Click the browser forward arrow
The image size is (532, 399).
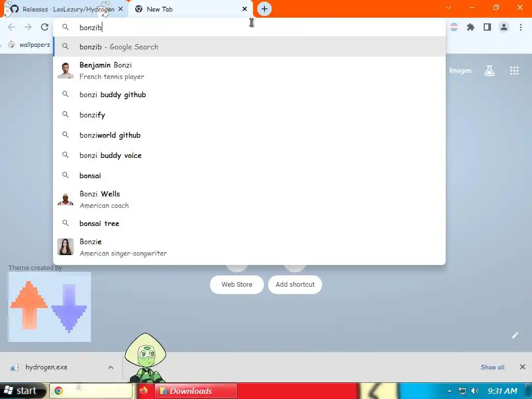28,27
